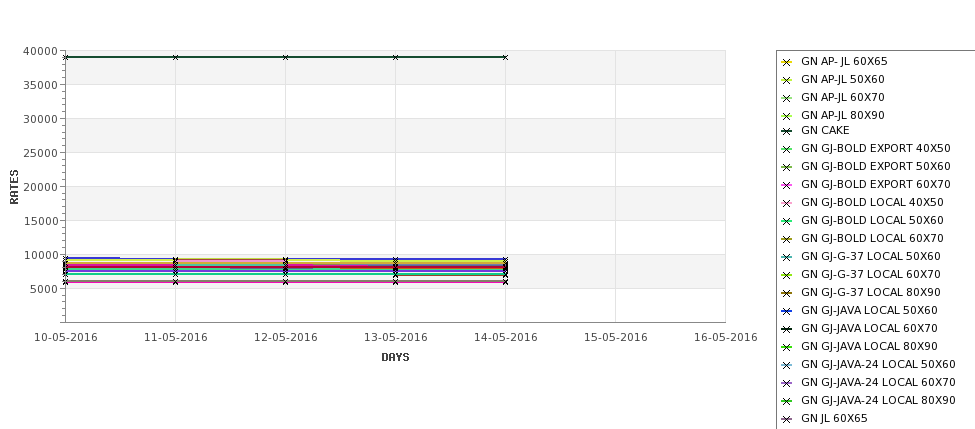This screenshot has height=429, width=975.
Task: Click GN GJ-JAVA LOCAL 80X90 legend marker
Action: coord(786,348)
